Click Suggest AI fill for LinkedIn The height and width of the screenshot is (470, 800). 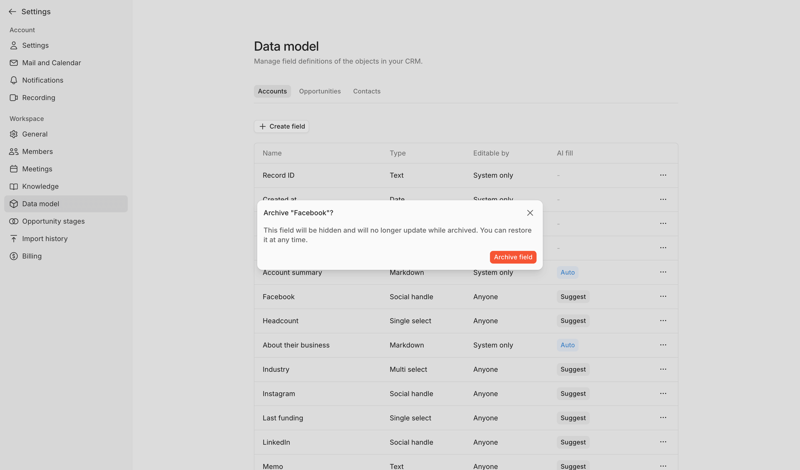[573, 442]
